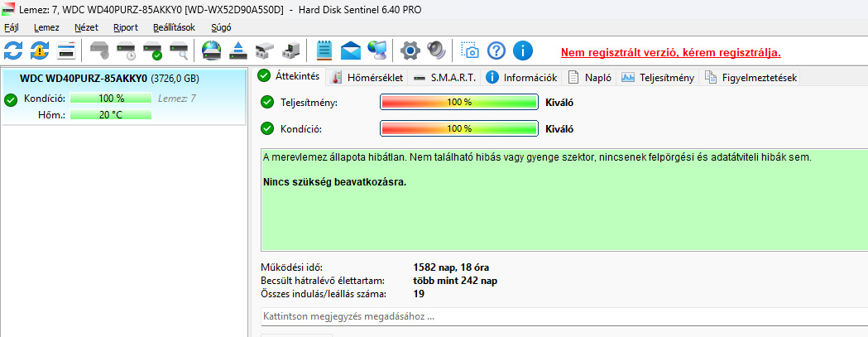Click green check icon beside Kondíció overview row
The height and width of the screenshot is (337, 868).
267,129
